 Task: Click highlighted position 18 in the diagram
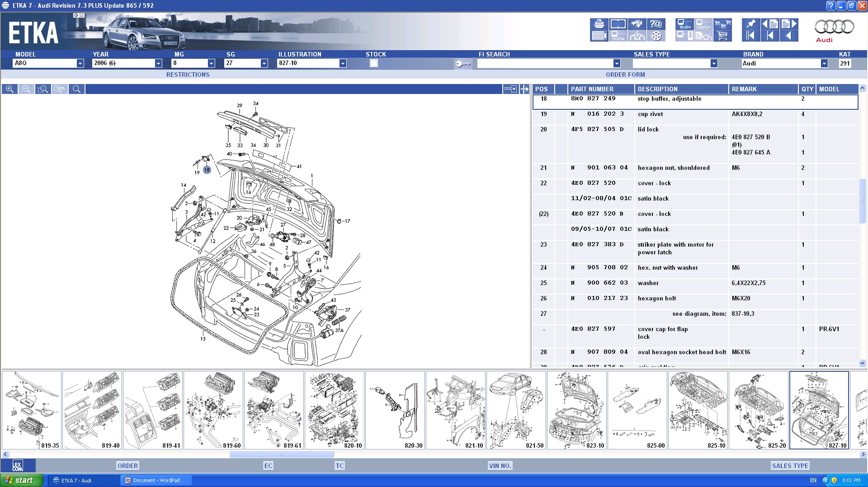(x=207, y=170)
